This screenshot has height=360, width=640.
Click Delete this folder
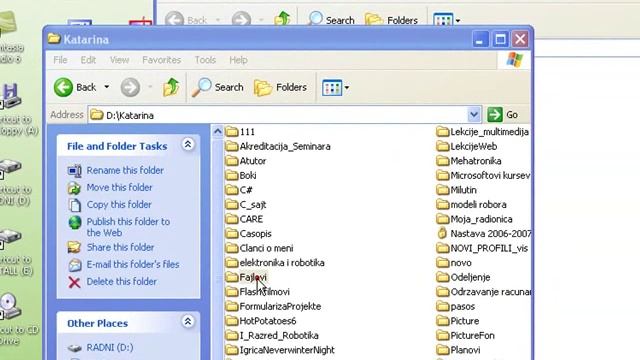tap(121, 282)
